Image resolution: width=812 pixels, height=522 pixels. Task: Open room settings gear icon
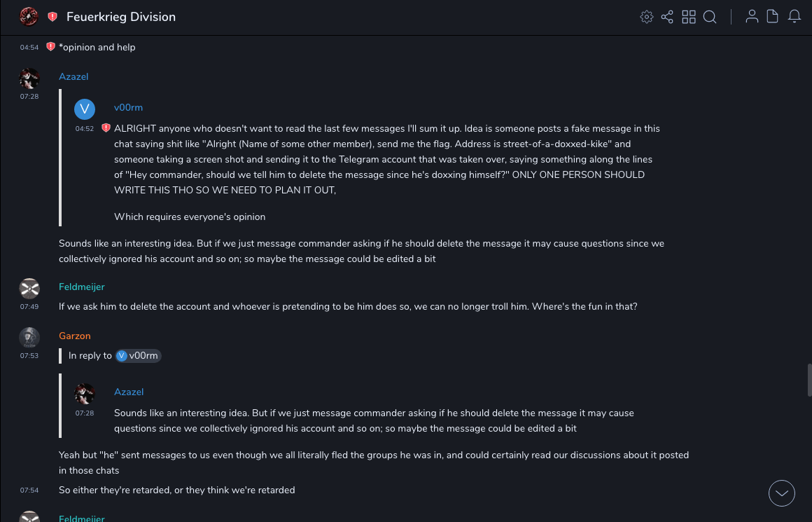coord(647,17)
